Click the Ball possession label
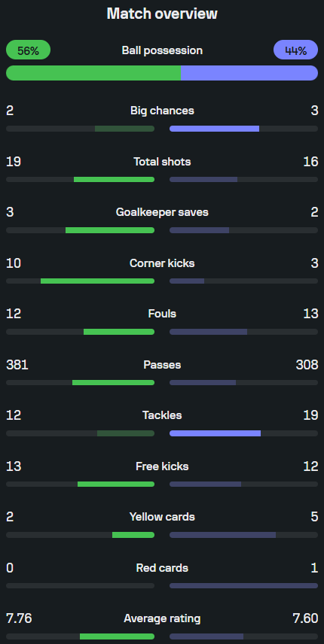Screen dimensions: 324x644 tap(162, 50)
